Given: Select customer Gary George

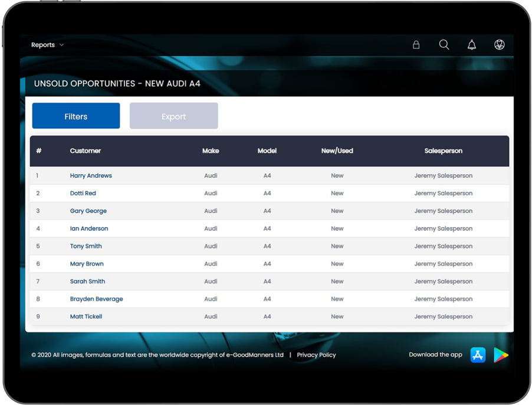Looking at the screenshot, I should (88, 211).
